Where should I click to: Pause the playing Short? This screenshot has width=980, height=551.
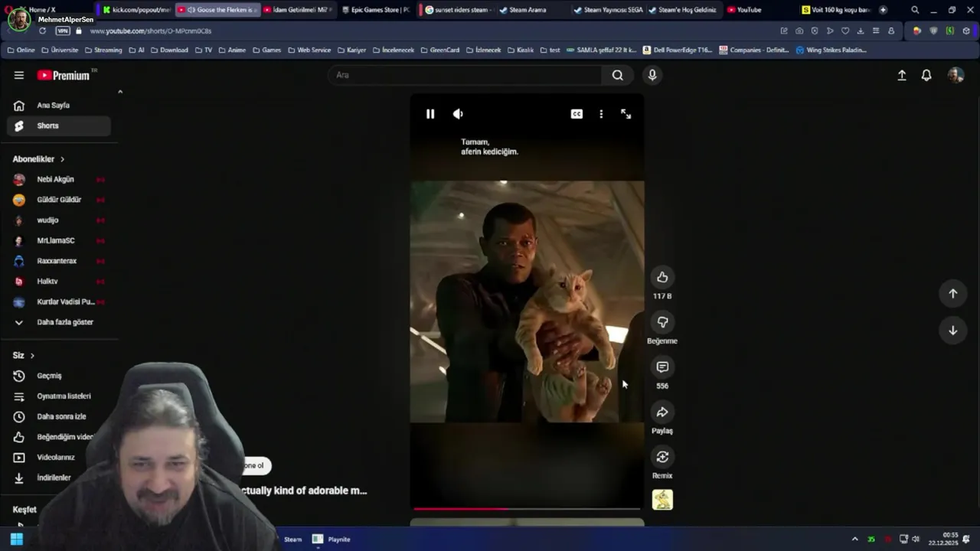[430, 114]
